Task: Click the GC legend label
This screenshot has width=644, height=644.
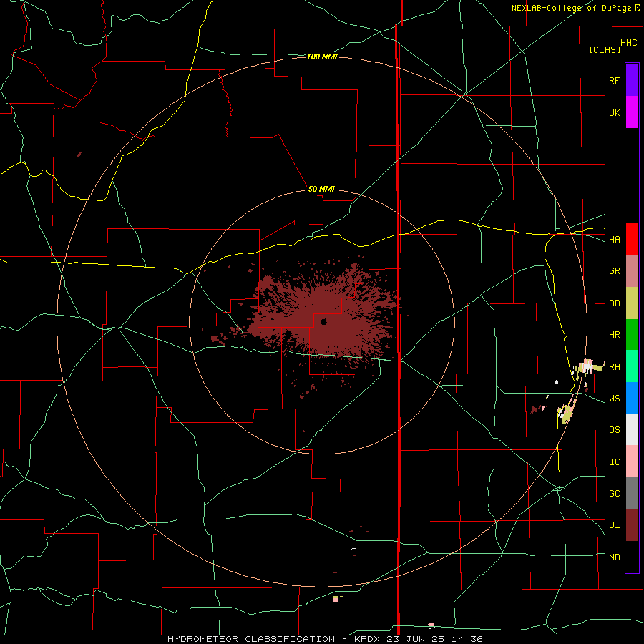Action: pos(614,494)
